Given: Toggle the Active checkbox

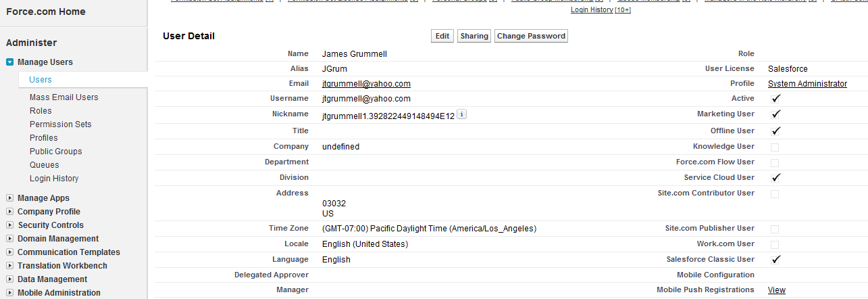Looking at the screenshot, I should tap(775, 99).
